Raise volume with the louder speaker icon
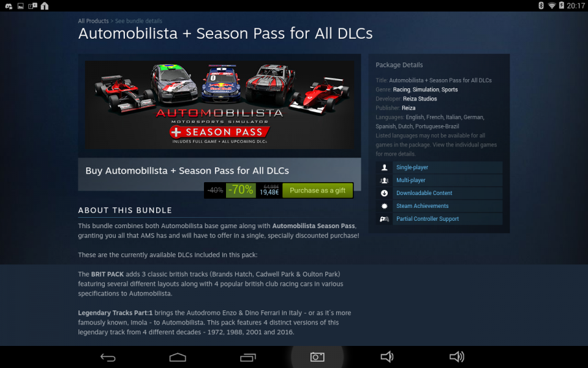 pyautogui.click(x=457, y=357)
